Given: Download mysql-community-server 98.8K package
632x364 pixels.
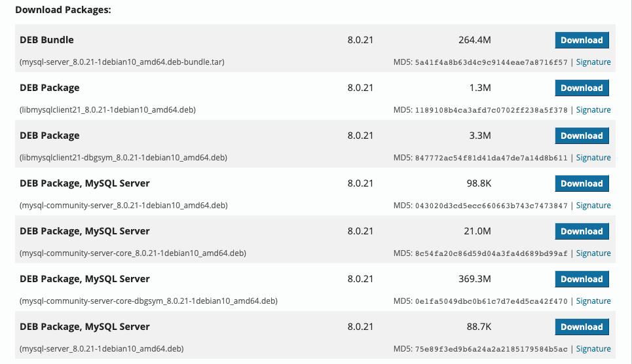Looking at the screenshot, I should pyautogui.click(x=582, y=183).
